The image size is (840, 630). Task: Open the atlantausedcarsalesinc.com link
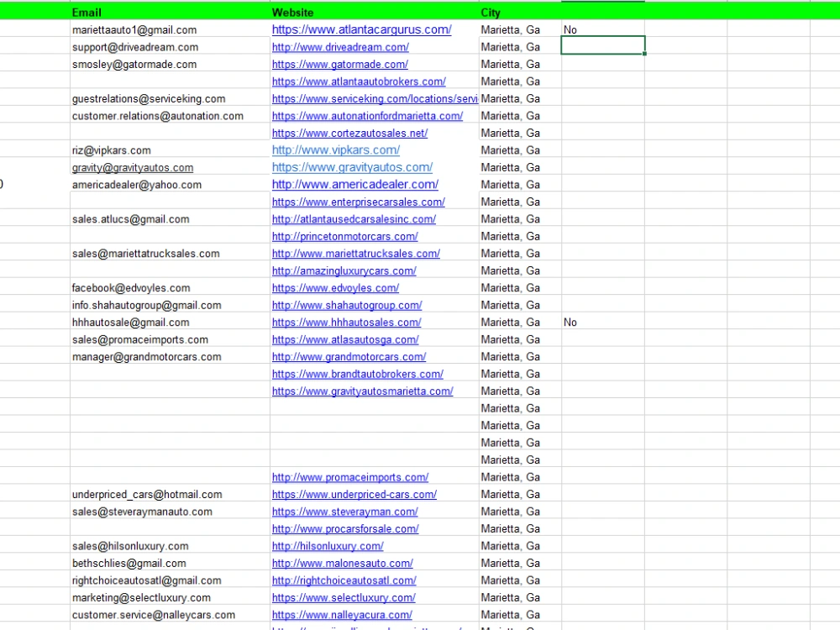click(354, 219)
